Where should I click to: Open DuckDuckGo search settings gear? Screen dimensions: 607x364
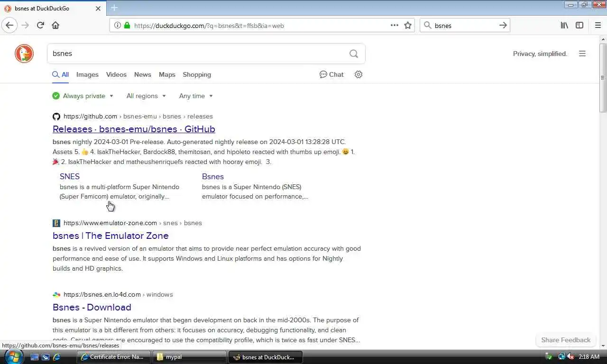[359, 74]
